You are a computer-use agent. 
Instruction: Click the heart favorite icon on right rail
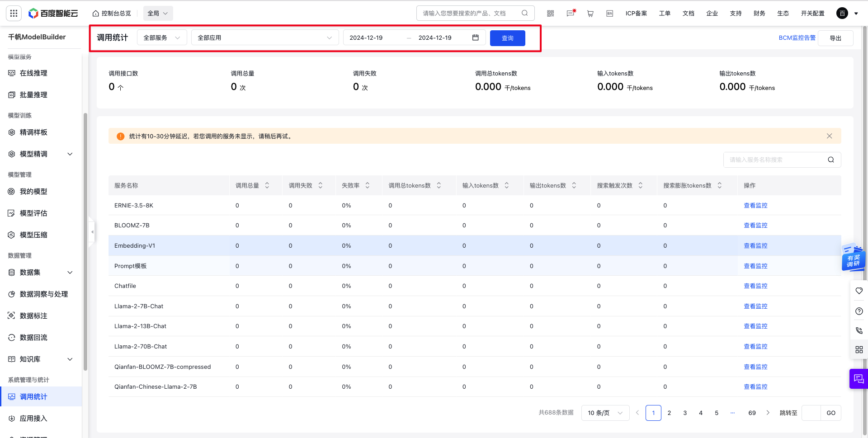(859, 291)
